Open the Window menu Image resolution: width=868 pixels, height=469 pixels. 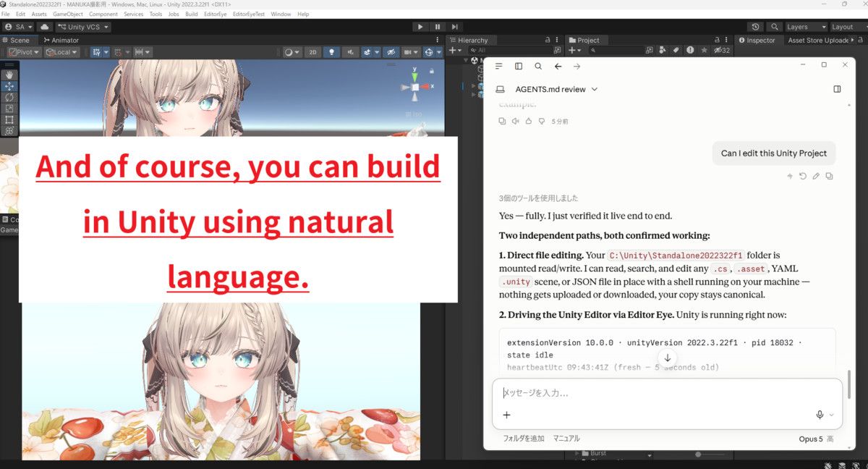click(x=281, y=14)
